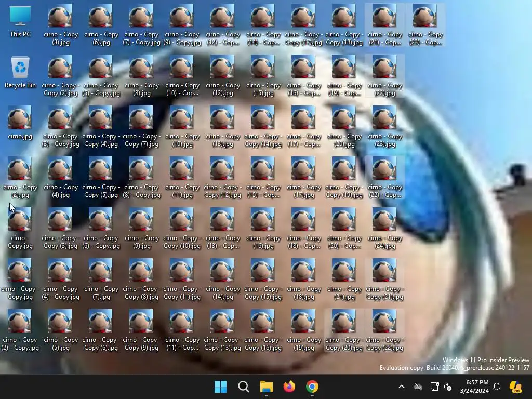The height and width of the screenshot is (399, 532).
Task: Open the Copilot preview icon
Action: (x=516, y=387)
